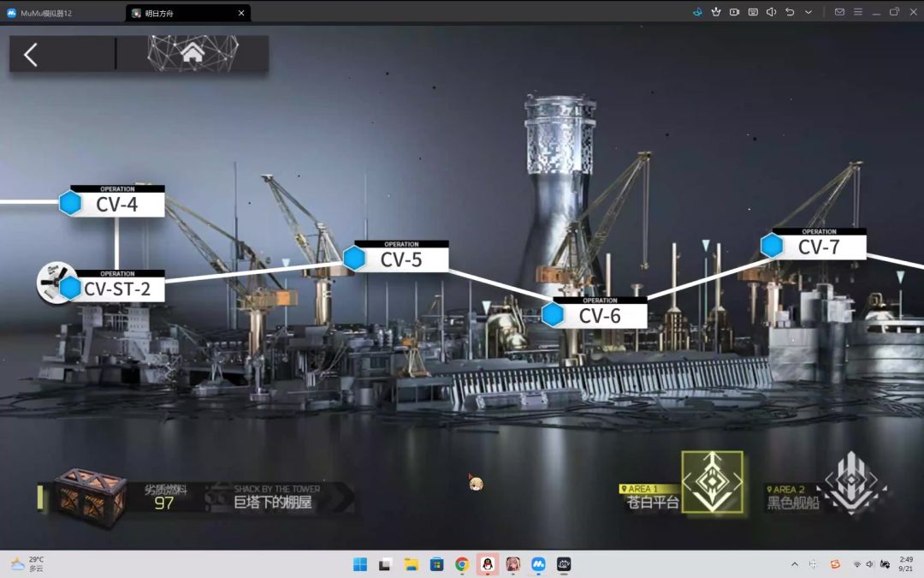Click the emulator back arrow icon

click(790, 12)
